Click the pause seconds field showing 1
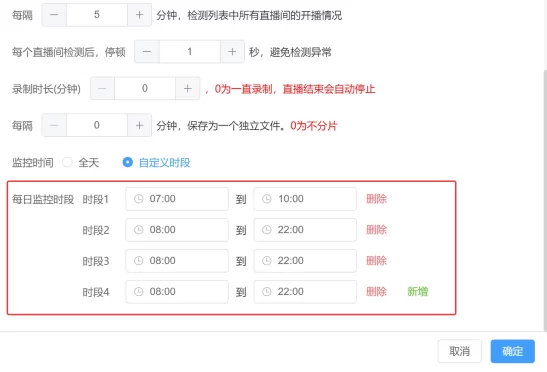This screenshot has width=547, height=372. (190, 52)
